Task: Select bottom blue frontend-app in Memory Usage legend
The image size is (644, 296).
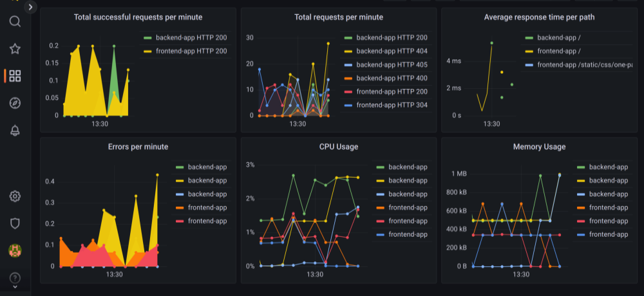Action: (x=609, y=235)
